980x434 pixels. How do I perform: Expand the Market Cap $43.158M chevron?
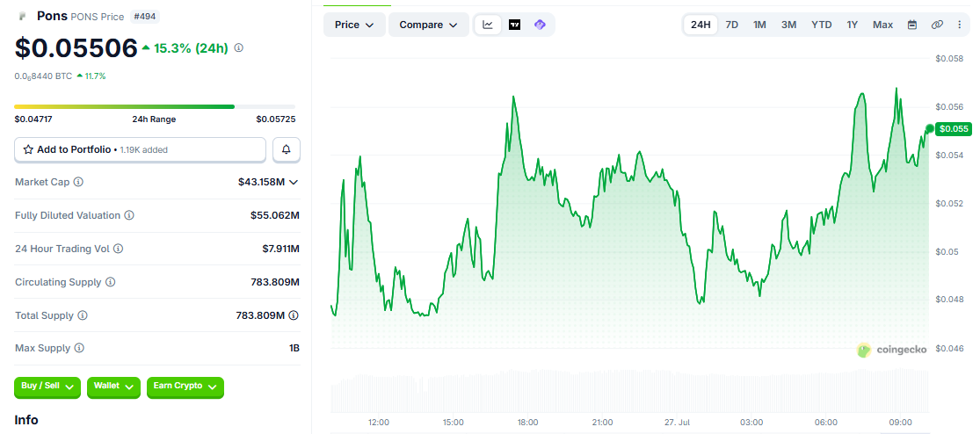coord(294,183)
